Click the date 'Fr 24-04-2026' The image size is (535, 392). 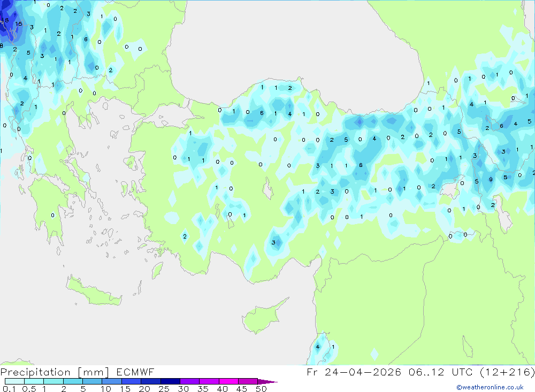pyautogui.click(x=354, y=372)
